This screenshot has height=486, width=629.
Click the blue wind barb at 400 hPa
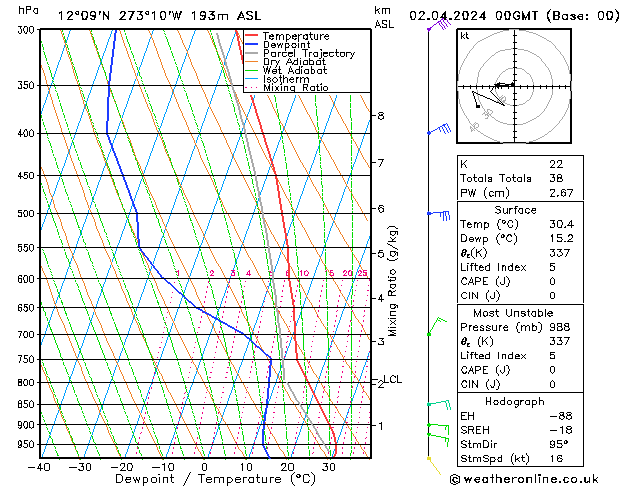tap(438, 130)
